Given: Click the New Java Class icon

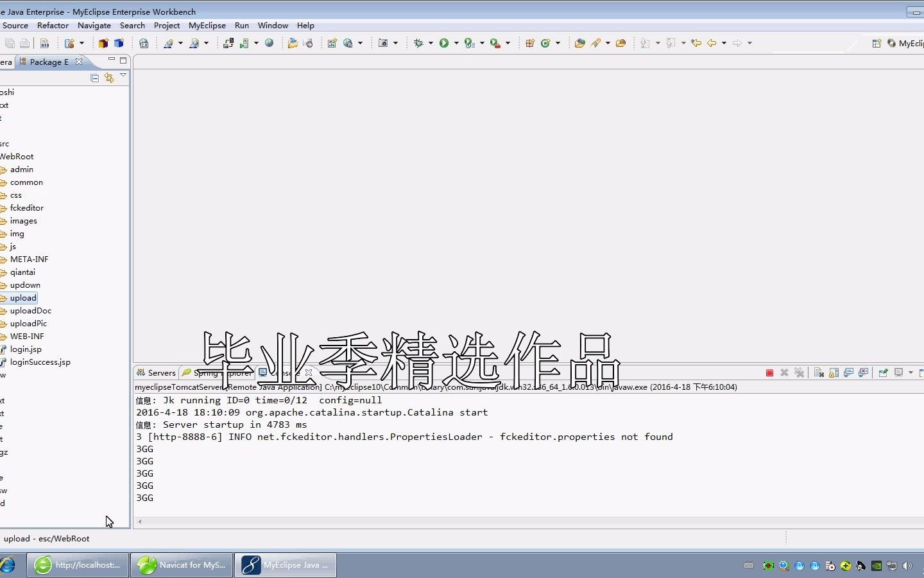Looking at the screenshot, I should click(545, 43).
